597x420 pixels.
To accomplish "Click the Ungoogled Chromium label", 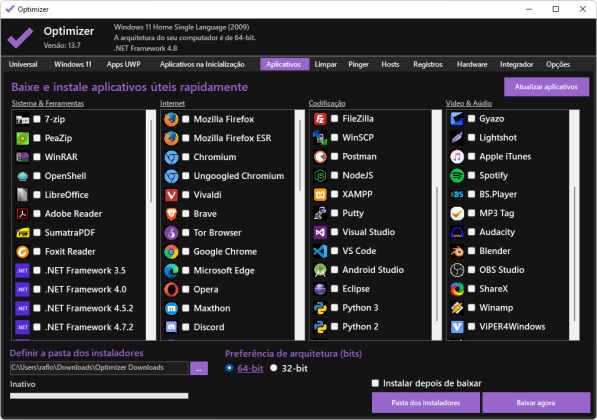I will [x=239, y=176].
